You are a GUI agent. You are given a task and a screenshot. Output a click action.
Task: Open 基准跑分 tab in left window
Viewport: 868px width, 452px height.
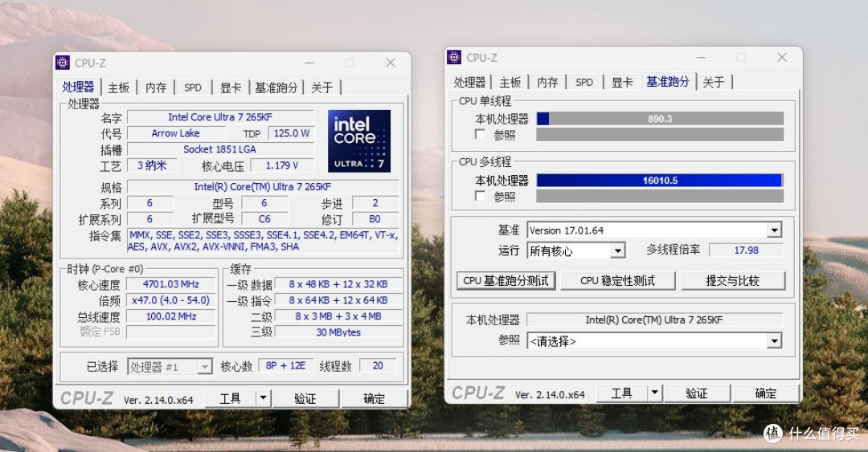tap(276, 88)
